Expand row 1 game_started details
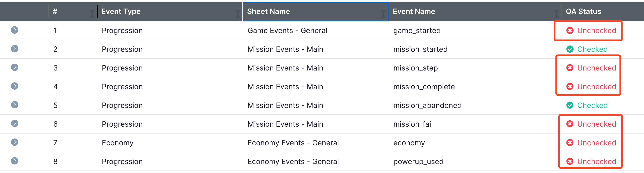 (x=15, y=30)
